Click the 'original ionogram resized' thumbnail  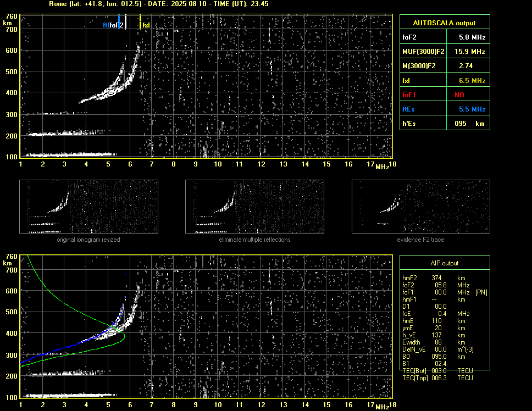88,207
